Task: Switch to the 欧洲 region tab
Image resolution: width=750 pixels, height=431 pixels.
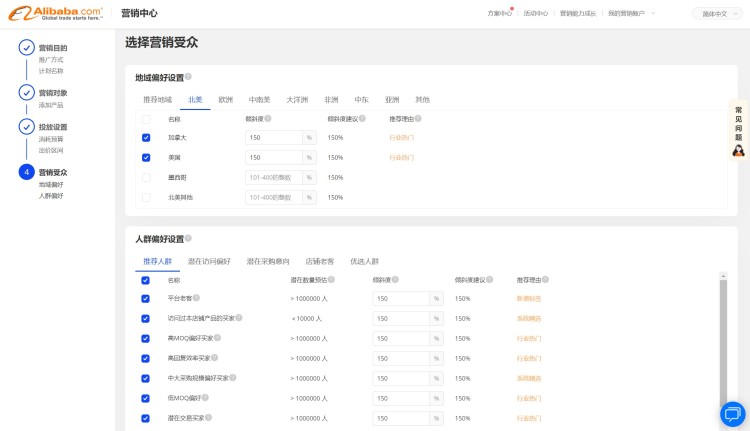Action: pyautogui.click(x=226, y=100)
